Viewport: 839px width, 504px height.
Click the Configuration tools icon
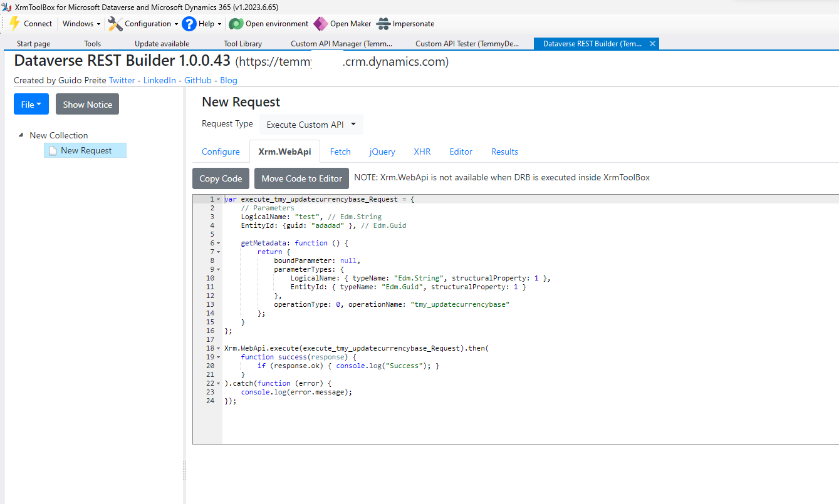click(115, 24)
